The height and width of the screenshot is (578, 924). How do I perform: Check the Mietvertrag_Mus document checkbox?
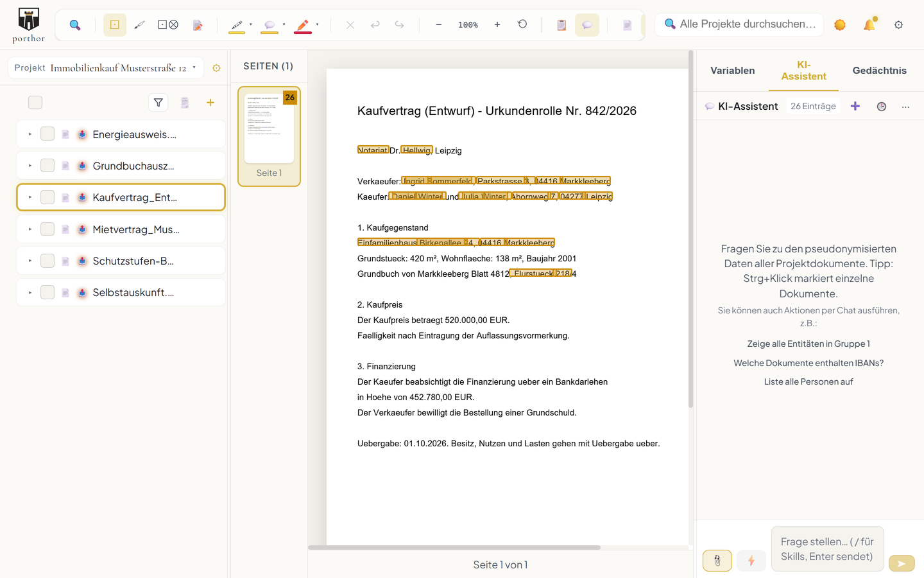47,229
